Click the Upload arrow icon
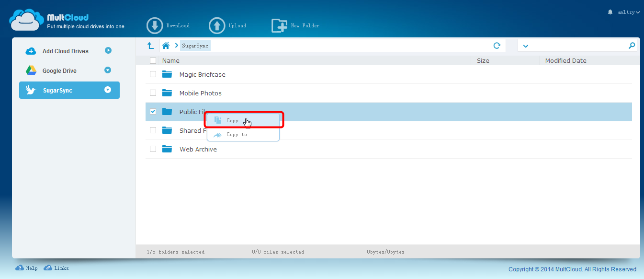The height and width of the screenshot is (279, 644). (217, 25)
